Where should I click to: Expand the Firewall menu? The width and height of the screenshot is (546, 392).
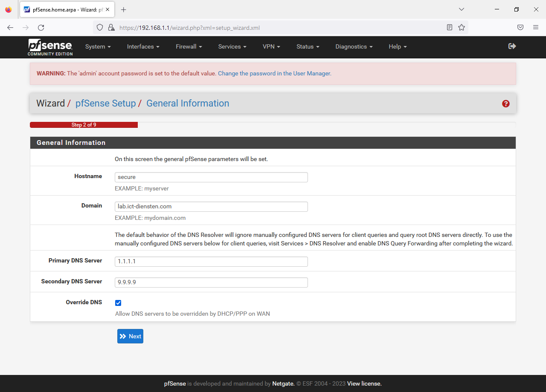(189, 47)
